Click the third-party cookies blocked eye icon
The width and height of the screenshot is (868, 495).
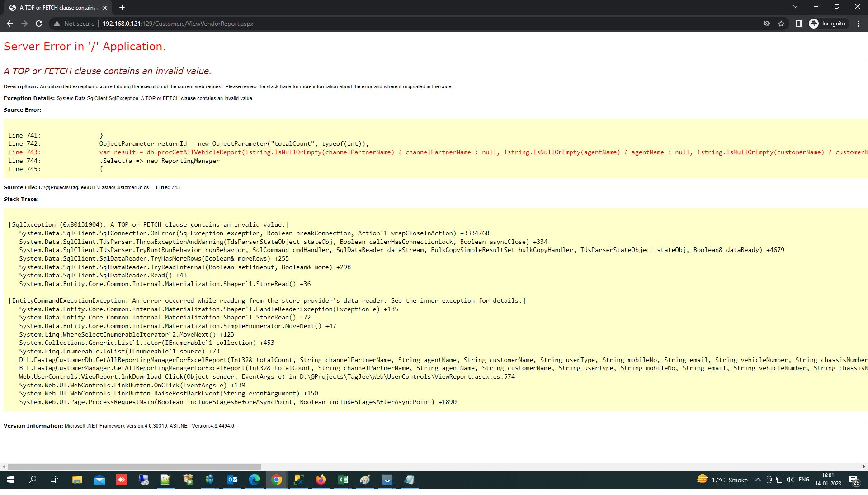click(x=767, y=24)
